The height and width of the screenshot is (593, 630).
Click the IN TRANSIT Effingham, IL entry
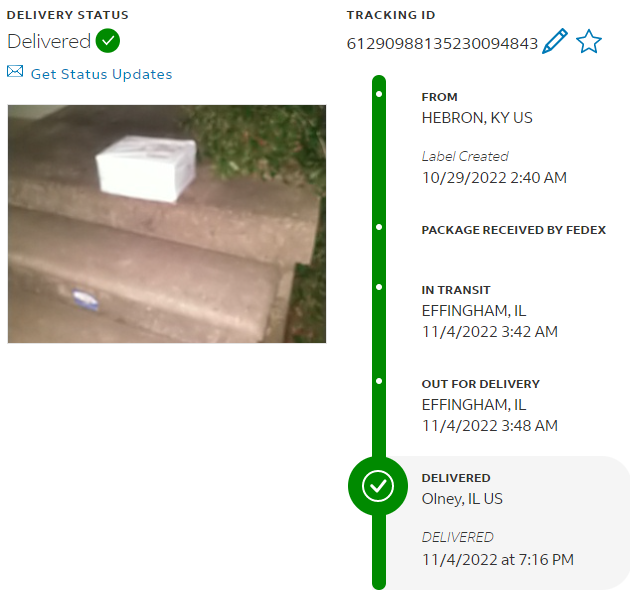point(489,311)
